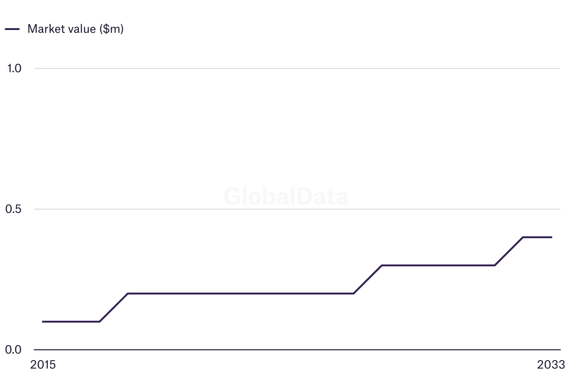The height and width of the screenshot is (392, 572).
Task: Click the dark x-axis baseline at 0.0
Action: pos(295,350)
